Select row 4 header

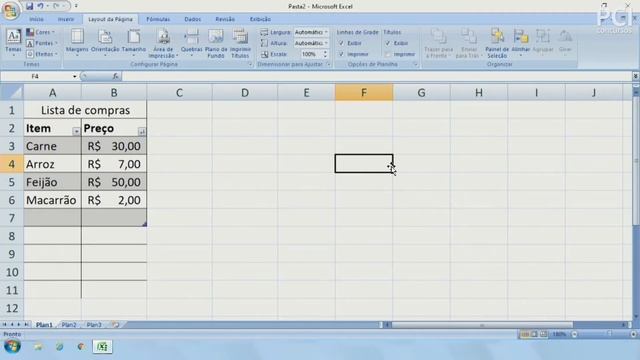[x=11, y=164]
